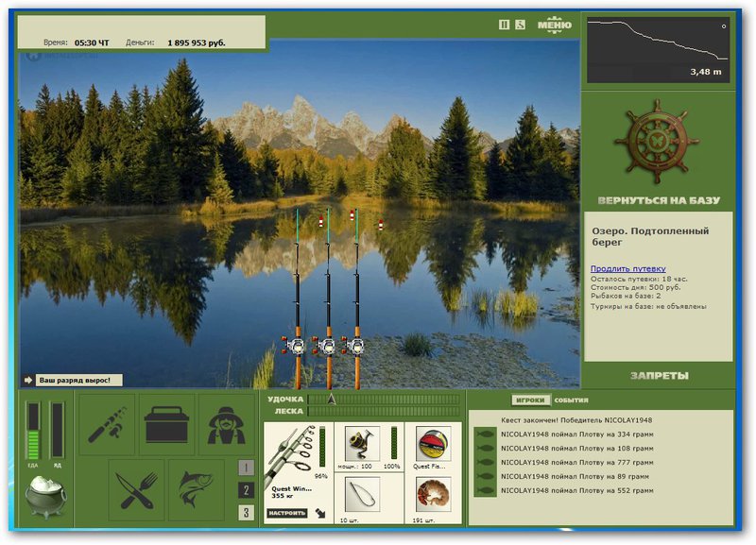Image resolution: width=756 pixels, height=545 pixels.
Task: Open the knife and fork food icon
Action: click(137, 489)
